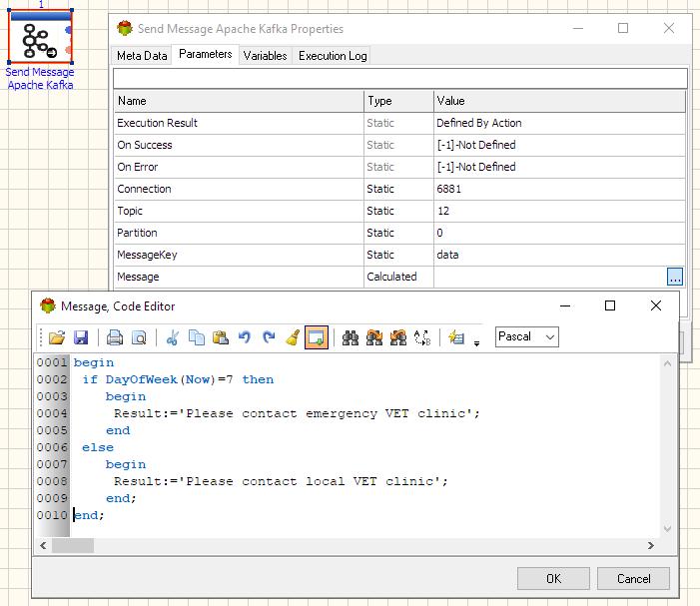Image resolution: width=700 pixels, height=606 pixels.
Task: Cut selection with the scissors icon
Action: [173, 337]
